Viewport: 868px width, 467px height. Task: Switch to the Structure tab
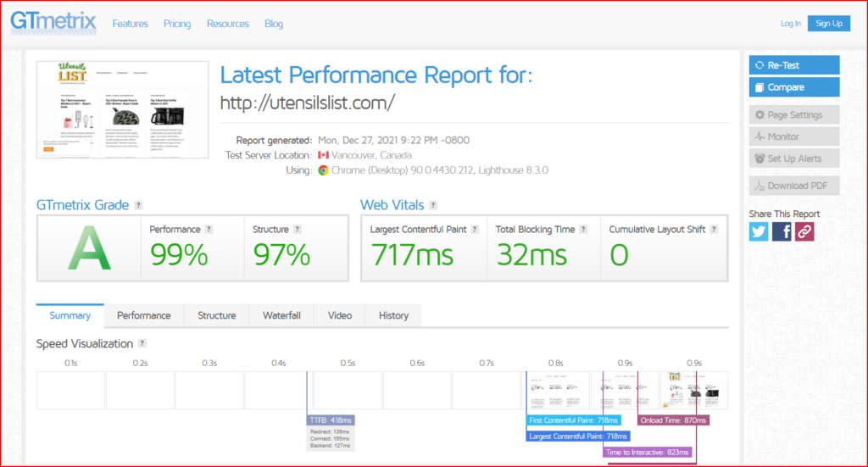[x=216, y=315]
